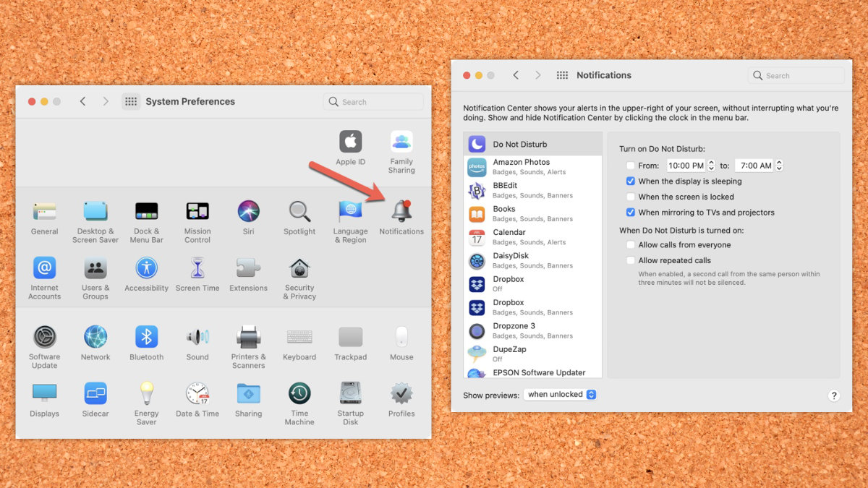Go back in Notifications window
The image size is (868, 488).
pyautogui.click(x=516, y=75)
